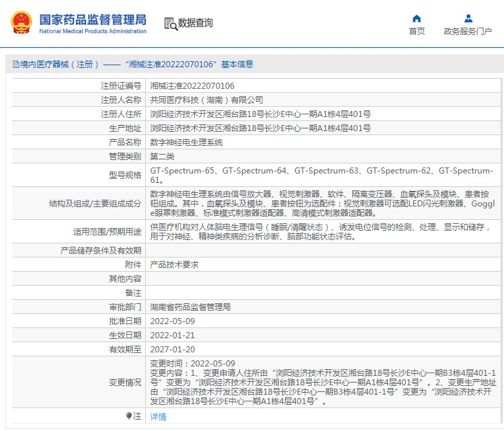Click registration number value 湘械注准20222070106
The height and width of the screenshot is (431, 504).
[192, 86]
